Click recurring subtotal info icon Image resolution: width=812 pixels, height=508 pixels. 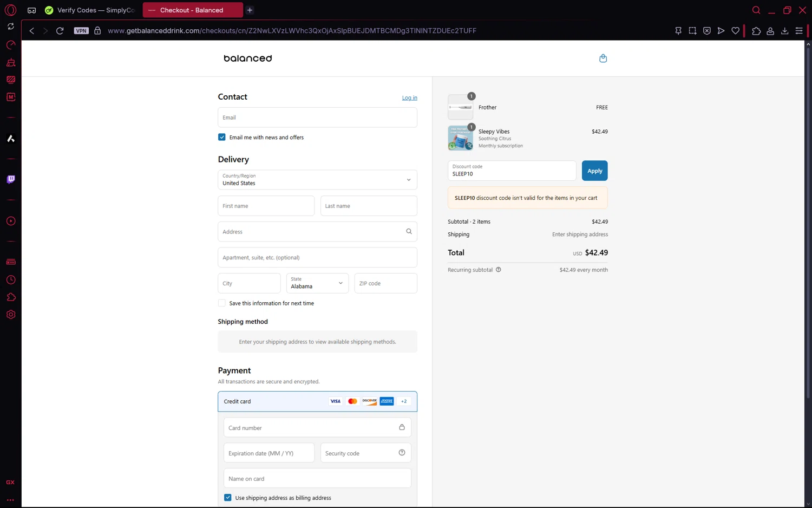tap(499, 270)
